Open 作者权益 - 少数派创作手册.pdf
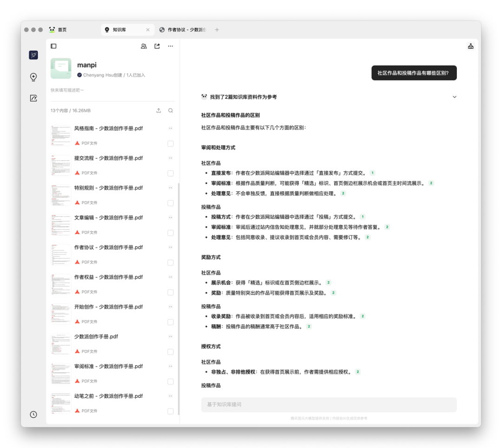Viewport: 502px width, 448px height. pyautogui.click(x=108, y=277)
